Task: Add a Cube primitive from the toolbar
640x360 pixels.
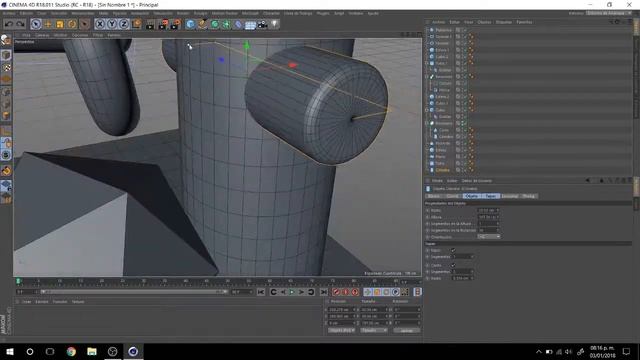Action: pyautogui.click(x=190, y=24)
